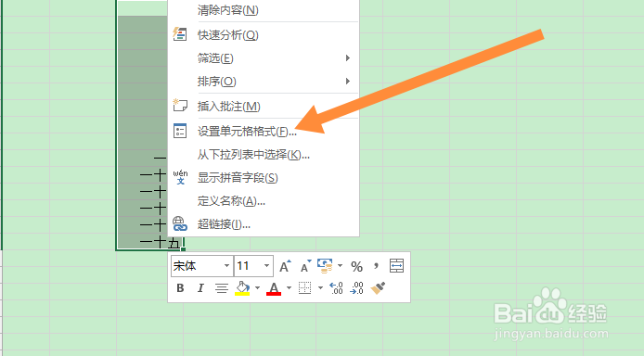The width and height of the screenshot is (644, 356).
Task: Click the format cells icon
Action: click(180, 131)
